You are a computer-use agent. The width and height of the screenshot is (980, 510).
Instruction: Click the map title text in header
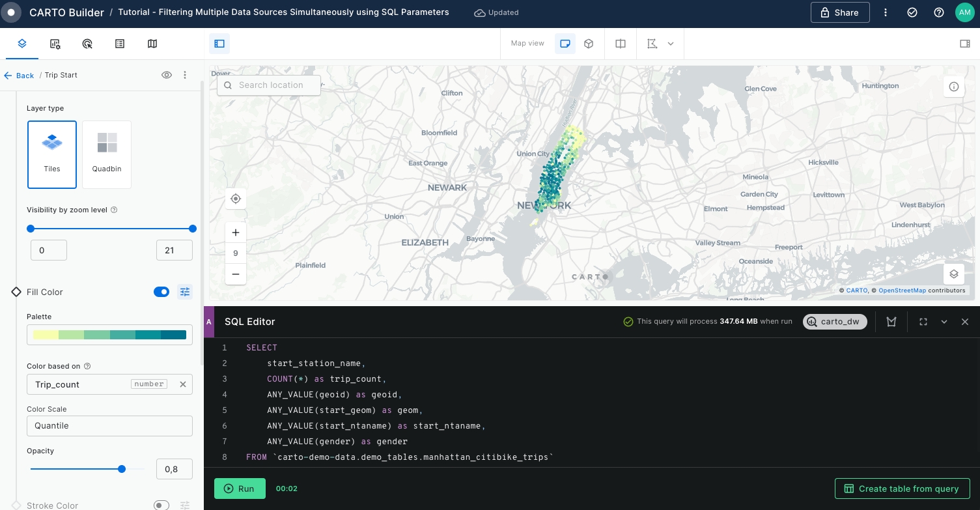coord(283,12)
